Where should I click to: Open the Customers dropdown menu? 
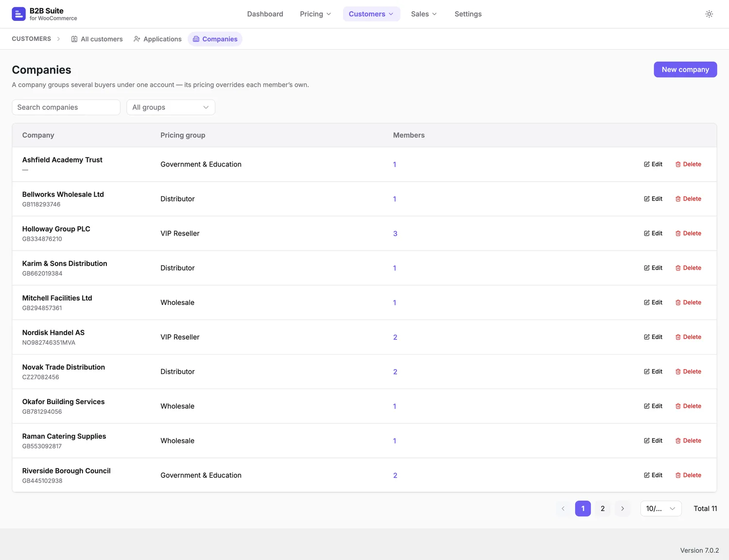(x=371, y=14)
